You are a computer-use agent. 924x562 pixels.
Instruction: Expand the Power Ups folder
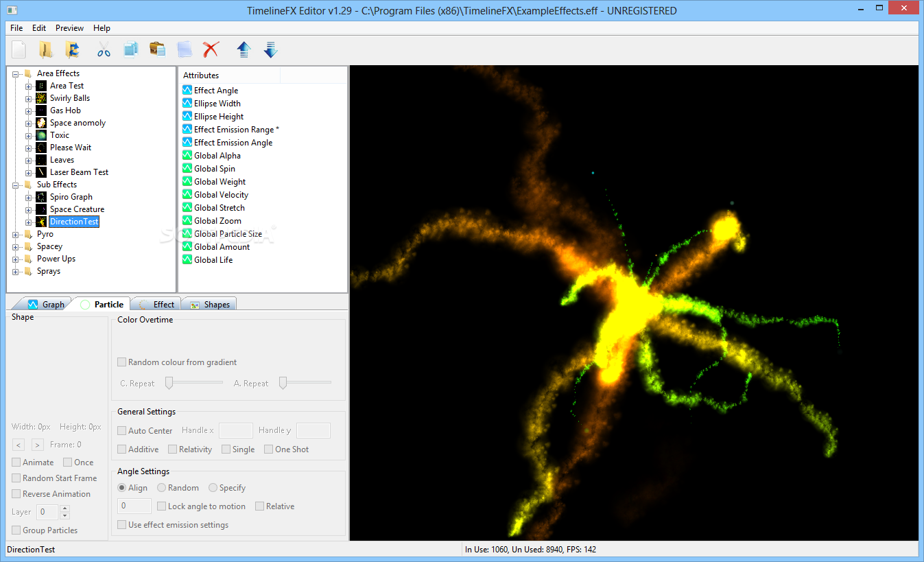pyautogui.click(x=16, y=259)
